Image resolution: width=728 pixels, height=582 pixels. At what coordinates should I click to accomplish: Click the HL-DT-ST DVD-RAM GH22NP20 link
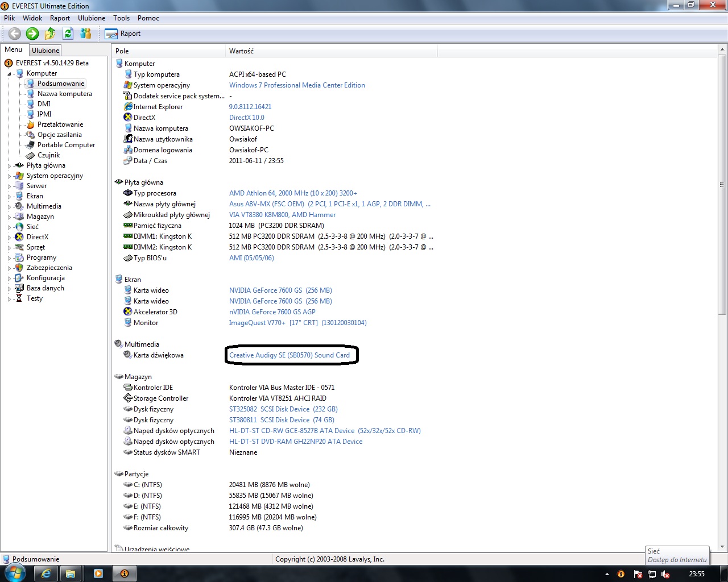[x=296, y=442]
